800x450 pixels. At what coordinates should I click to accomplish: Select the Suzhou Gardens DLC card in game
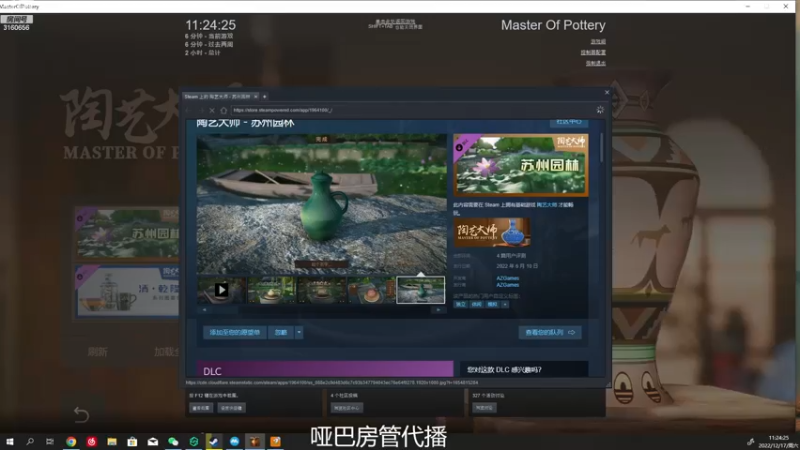pos(127,234)
